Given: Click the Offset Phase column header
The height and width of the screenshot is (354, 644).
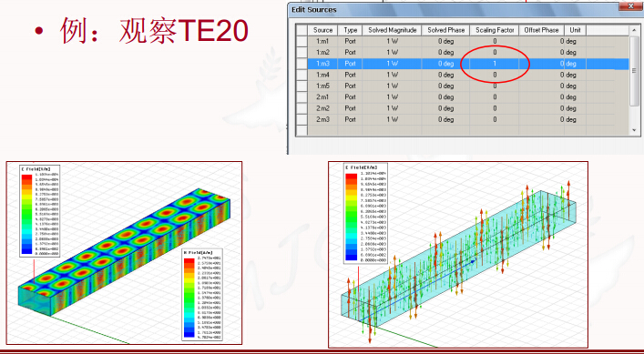Looking at the screenshot, I should [541, 30].
